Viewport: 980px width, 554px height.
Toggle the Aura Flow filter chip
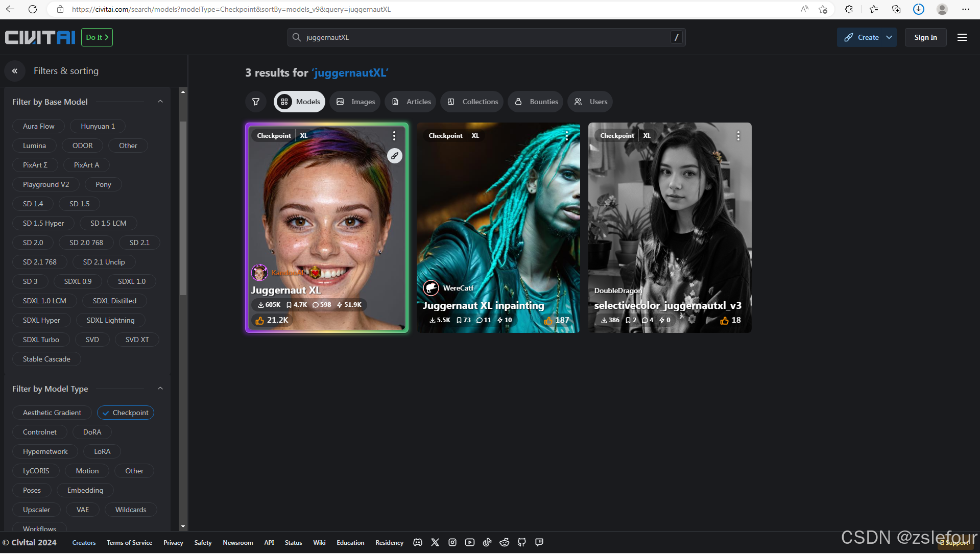point(39,126)
